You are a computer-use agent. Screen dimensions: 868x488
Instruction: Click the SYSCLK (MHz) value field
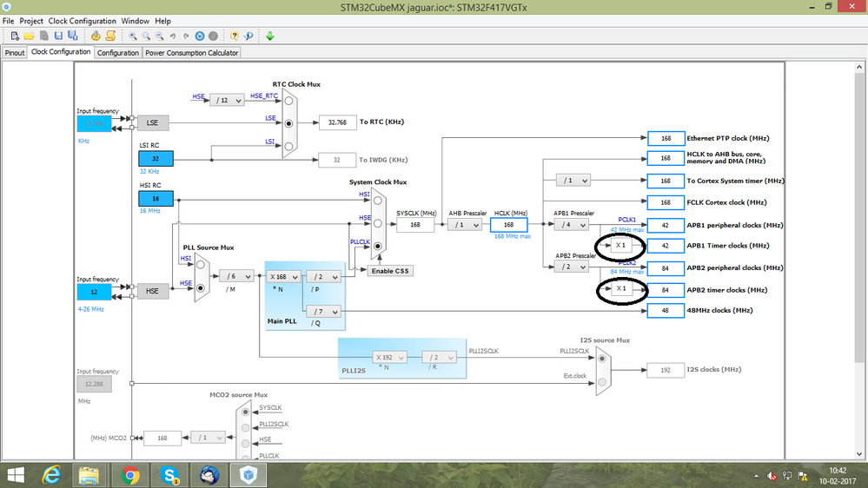point(415,225)
